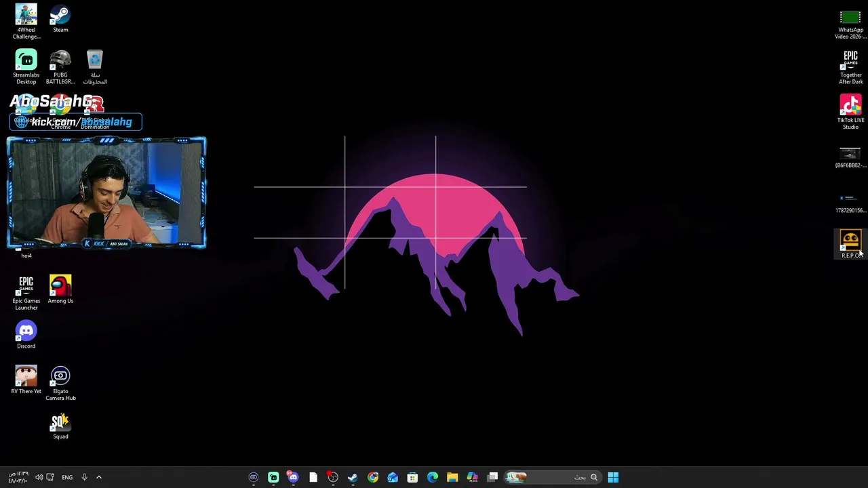Open File Explorer from the taskbar
The width and height of the screenshot is (868, 488).
tap(452, 477)
